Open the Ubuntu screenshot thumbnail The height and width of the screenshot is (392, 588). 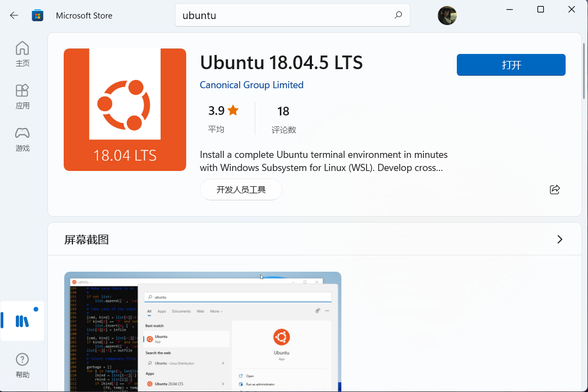(203, 332)
